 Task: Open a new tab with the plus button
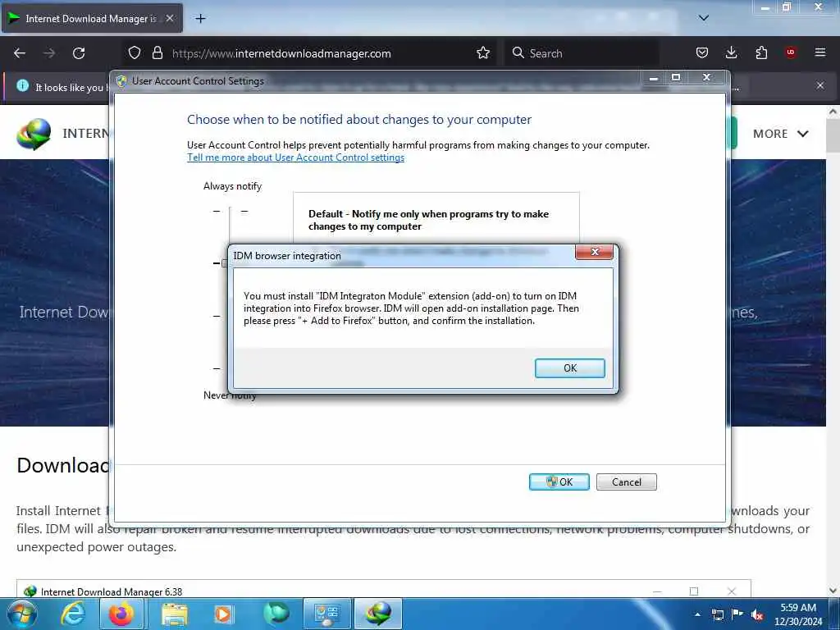click(200, 19)
